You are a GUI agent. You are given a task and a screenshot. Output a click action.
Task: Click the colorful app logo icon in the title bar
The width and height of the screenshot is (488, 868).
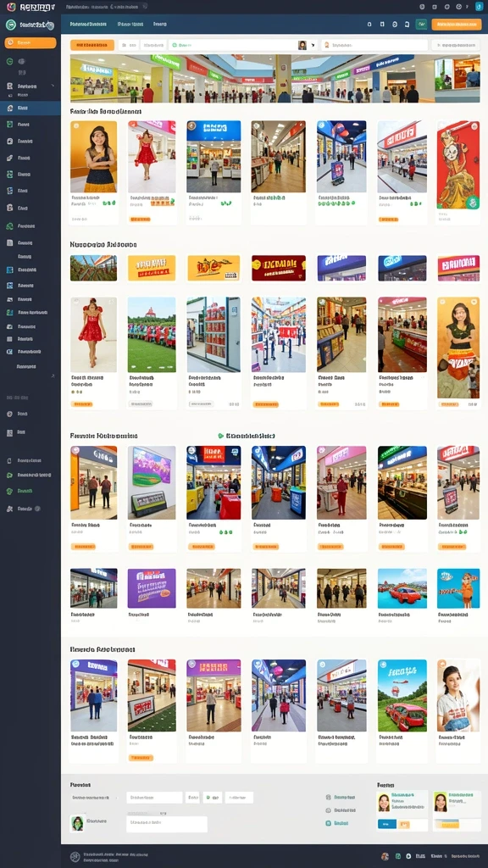(x=10, y=7)
